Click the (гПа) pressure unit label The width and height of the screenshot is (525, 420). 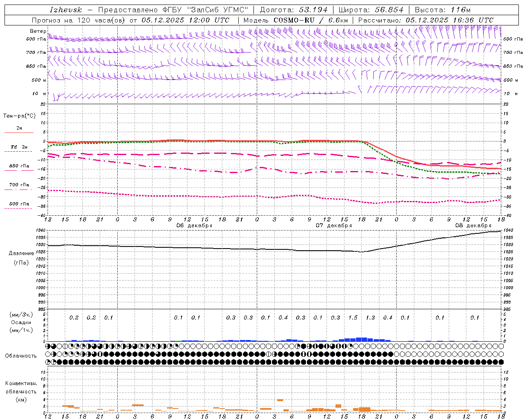pos(21,263)
